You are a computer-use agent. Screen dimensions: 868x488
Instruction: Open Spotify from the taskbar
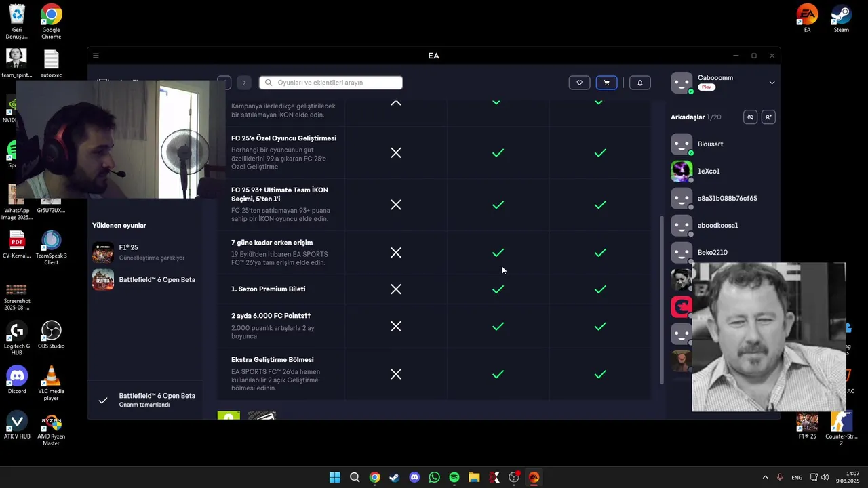pyautogui.click(x=454, y=477)
